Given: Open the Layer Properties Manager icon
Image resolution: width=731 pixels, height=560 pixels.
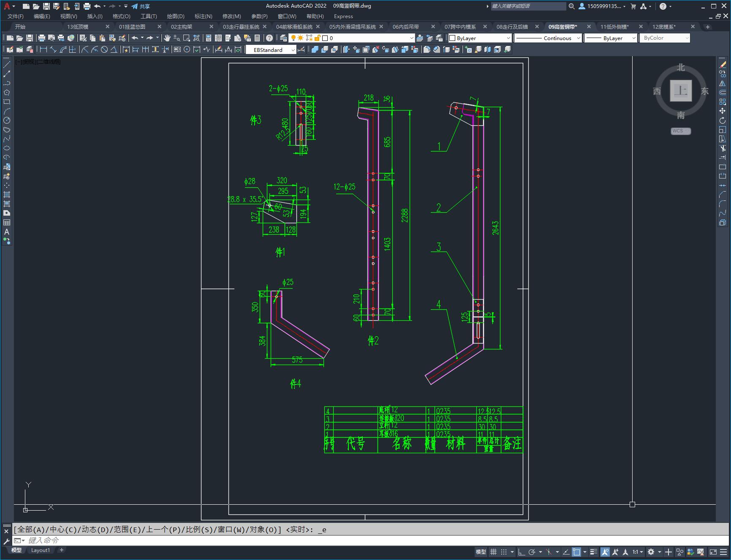Looking at the screenshot, I should 283,38.
